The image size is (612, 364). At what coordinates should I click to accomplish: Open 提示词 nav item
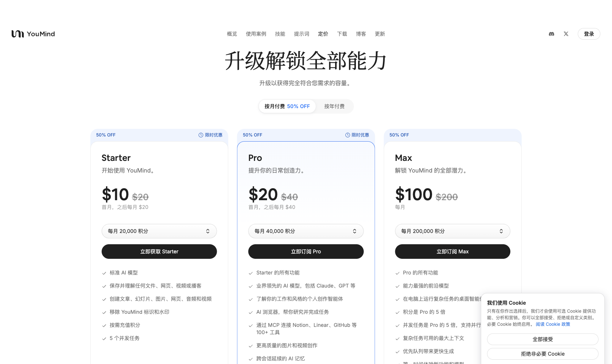tap(302, 34)
